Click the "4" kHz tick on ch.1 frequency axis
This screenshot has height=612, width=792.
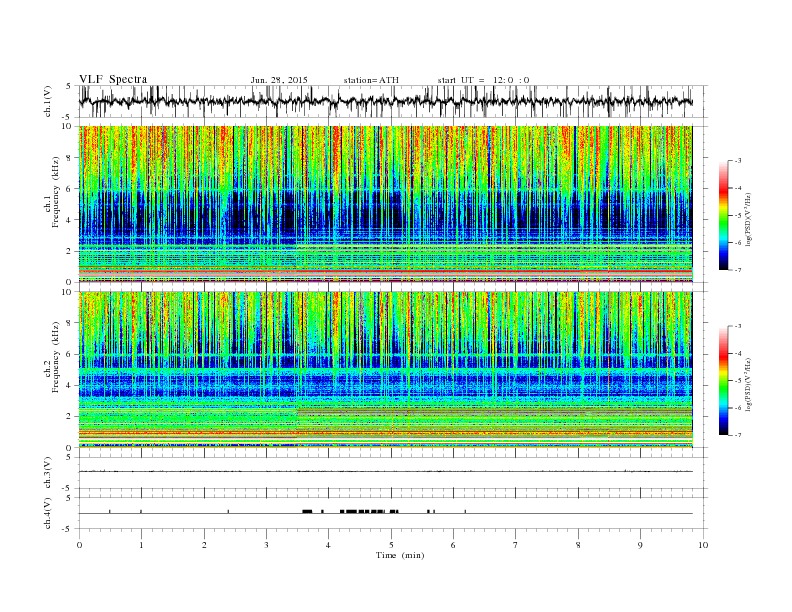[x=69, y=220]
